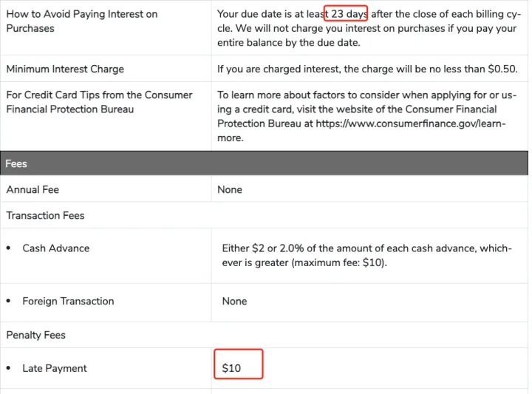Select the "Penalty Fees" subheading
This screenshot has width=532, height=394.
35,335
